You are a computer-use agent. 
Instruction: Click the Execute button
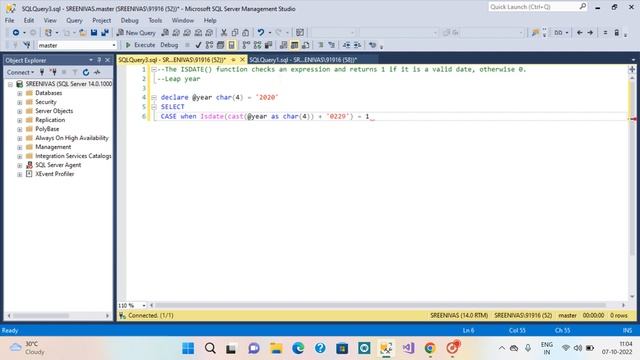click(140, 45)
